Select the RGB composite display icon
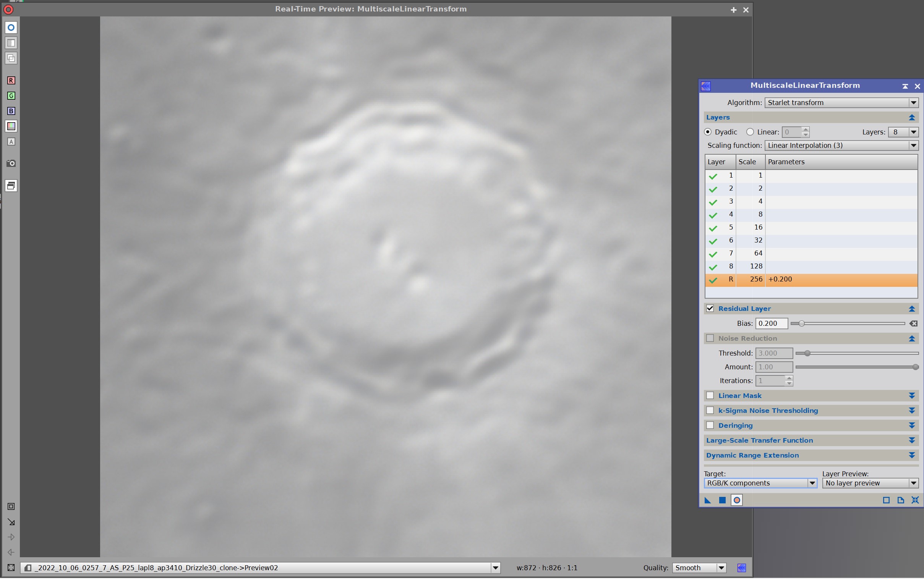Viewport: 924px width, 579px height. (11, 126)
